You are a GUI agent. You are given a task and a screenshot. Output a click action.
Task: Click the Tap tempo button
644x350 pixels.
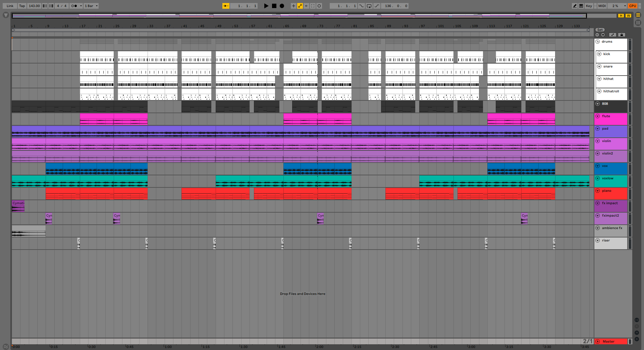pyautogui.click(x=22, y=6)
